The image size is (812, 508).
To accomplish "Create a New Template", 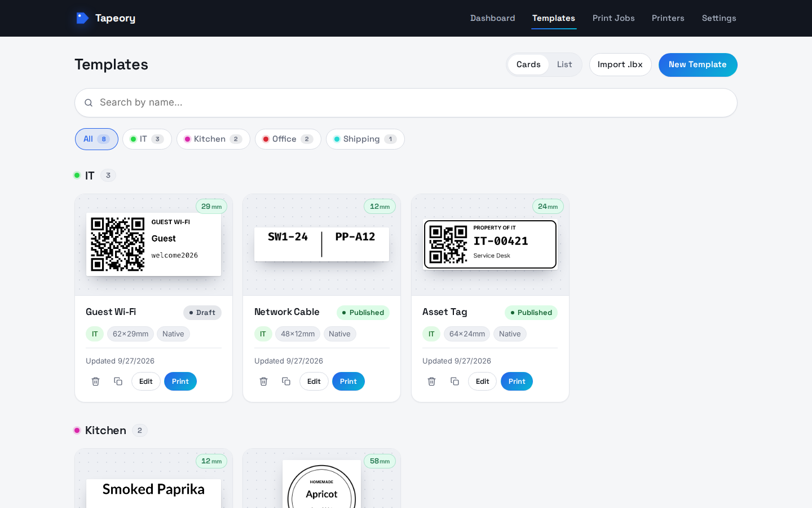I will click(x=698, y=64).
